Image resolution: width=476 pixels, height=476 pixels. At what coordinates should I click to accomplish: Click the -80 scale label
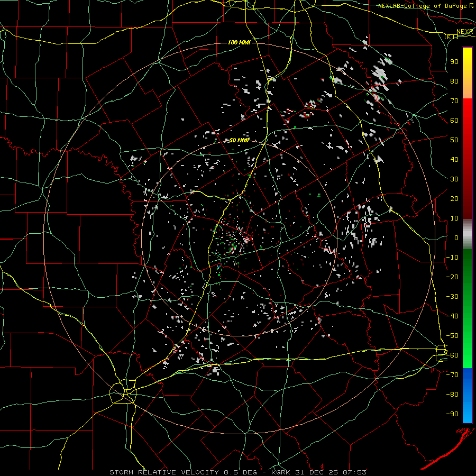tap(452, 395)
